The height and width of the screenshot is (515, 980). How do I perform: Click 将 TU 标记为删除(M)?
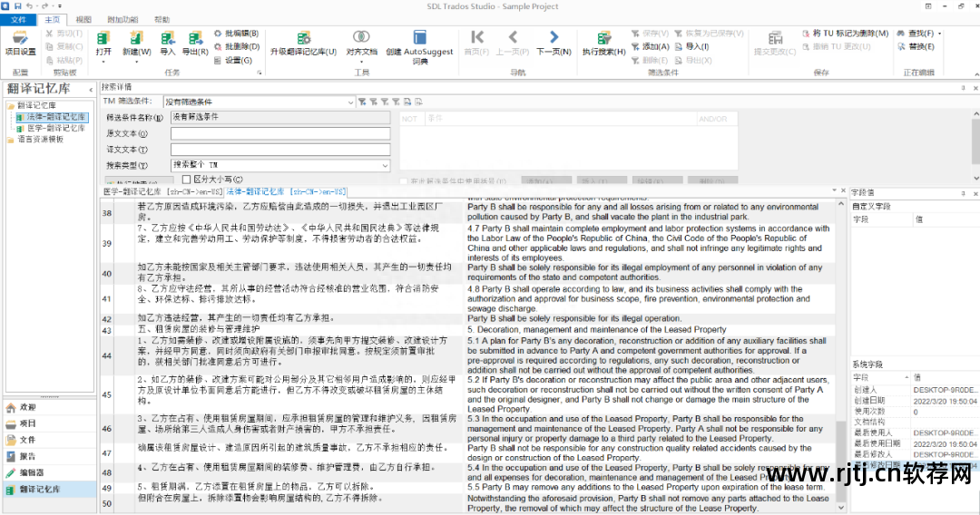click(x=844, y=34)
